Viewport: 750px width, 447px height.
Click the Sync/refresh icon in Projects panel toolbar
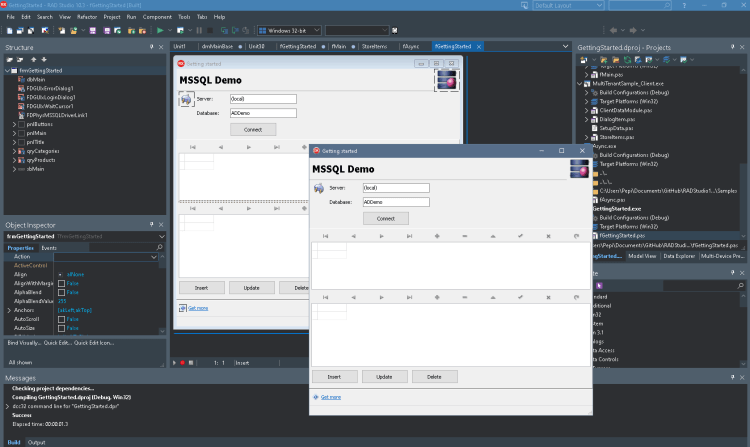click(x=627, y=60)
